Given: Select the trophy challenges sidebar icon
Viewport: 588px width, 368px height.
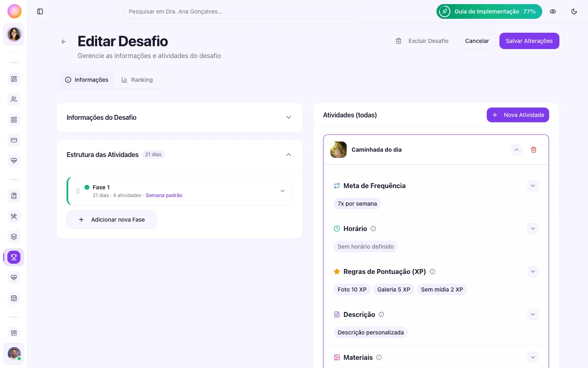Looking at the screenshot, I should 14,257.
